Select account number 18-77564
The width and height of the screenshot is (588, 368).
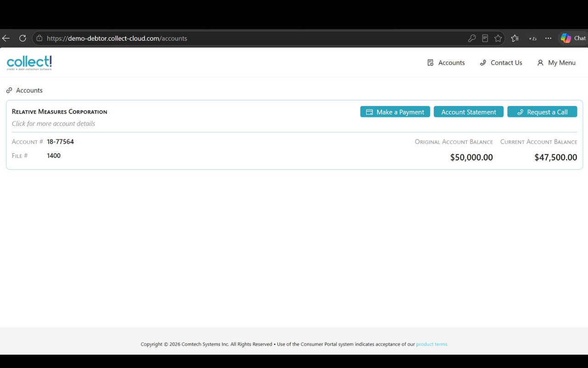point(60,142)
